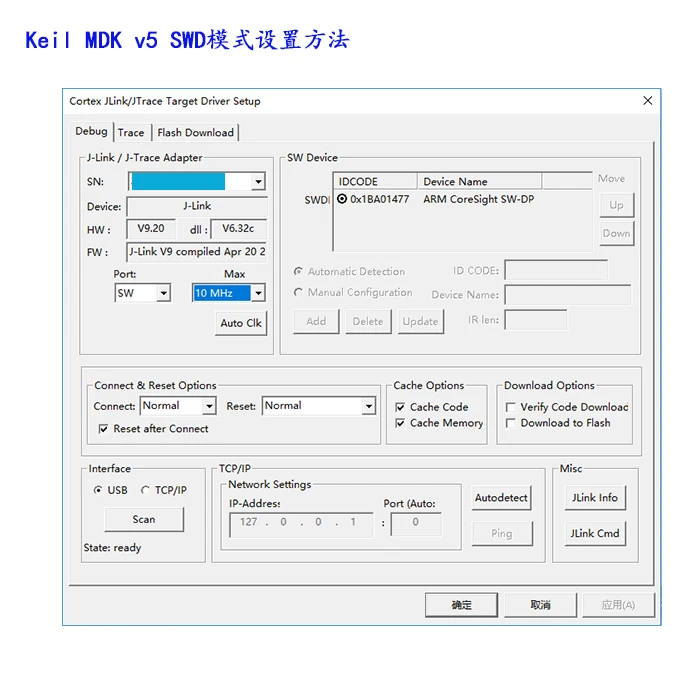The width and height of the screenshot is (700, 700).
Task: Click the Update device button
Action: point(421,321)
